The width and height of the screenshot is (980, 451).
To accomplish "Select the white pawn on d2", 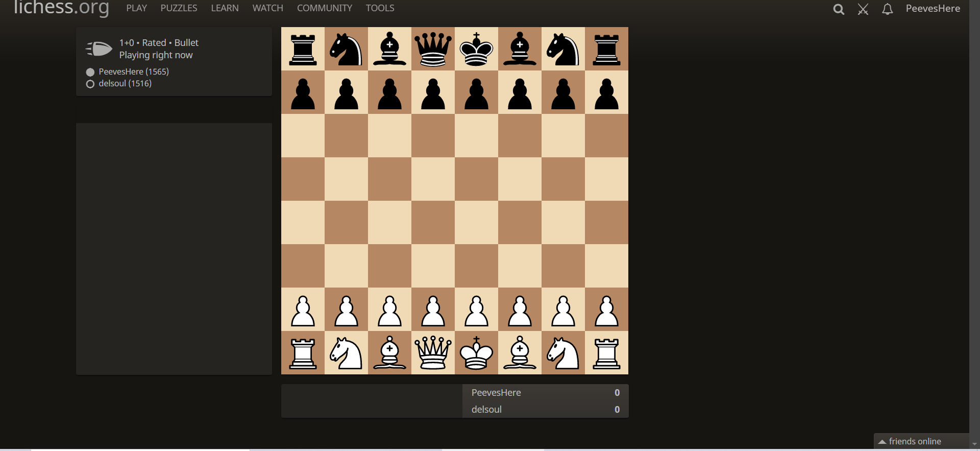I will (x=433, y=310).
